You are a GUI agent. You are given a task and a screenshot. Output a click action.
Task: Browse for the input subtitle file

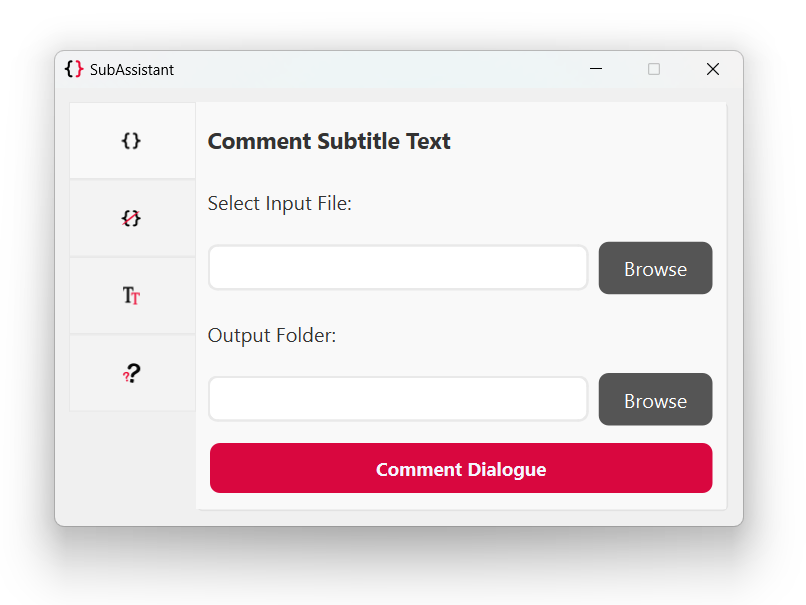click(x=655, y=268)
